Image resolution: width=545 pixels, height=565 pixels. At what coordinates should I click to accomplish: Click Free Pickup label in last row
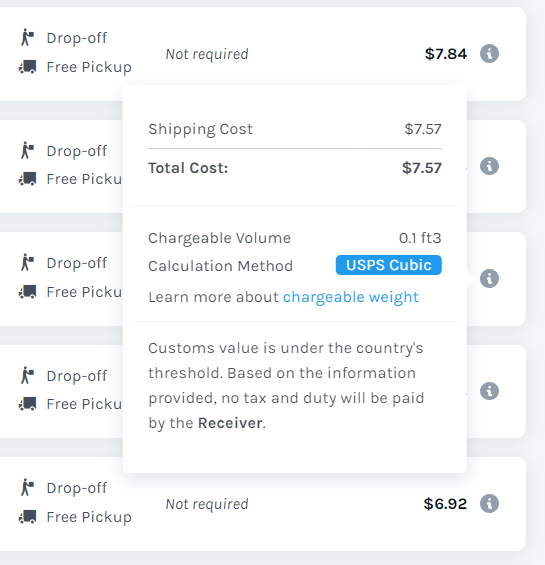(x=89, y=517)
